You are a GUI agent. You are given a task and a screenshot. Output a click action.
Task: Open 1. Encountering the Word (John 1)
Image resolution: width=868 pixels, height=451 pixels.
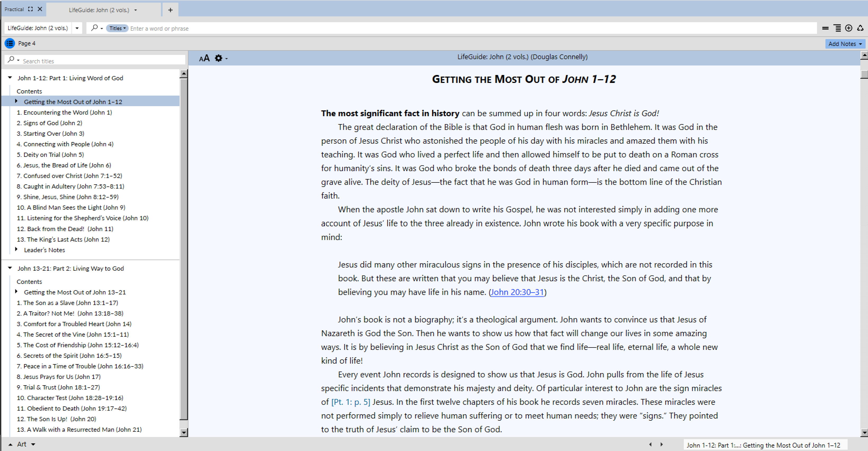pyautogui.click(x=64, y=112)
